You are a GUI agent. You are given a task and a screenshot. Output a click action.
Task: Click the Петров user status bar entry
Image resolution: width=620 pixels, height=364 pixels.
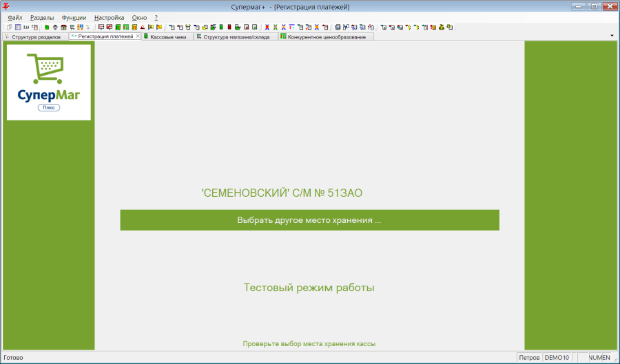pos(529,358)
